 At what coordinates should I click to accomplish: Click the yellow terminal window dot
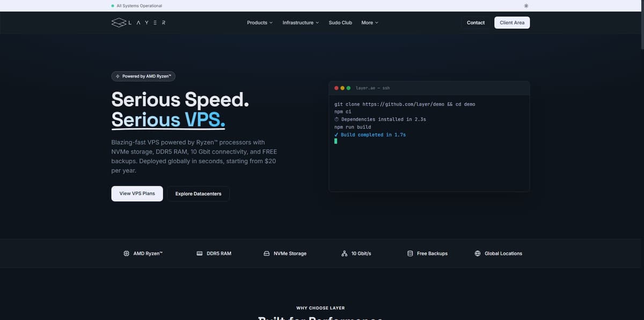click(342, 88)
